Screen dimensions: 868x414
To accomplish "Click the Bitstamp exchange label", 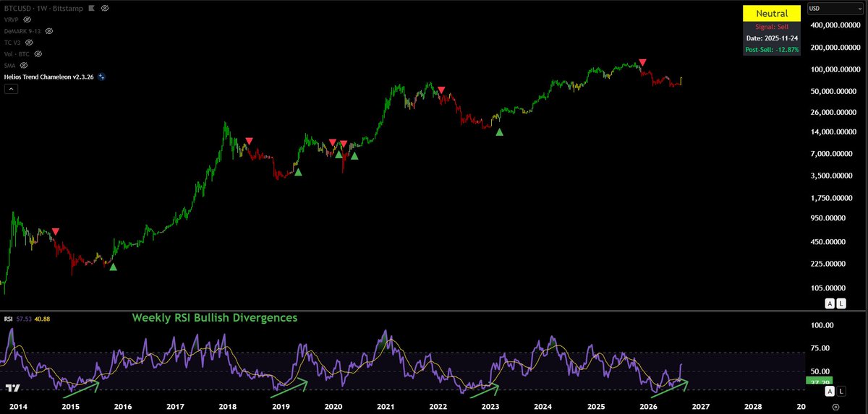I will tap(69, 8).
